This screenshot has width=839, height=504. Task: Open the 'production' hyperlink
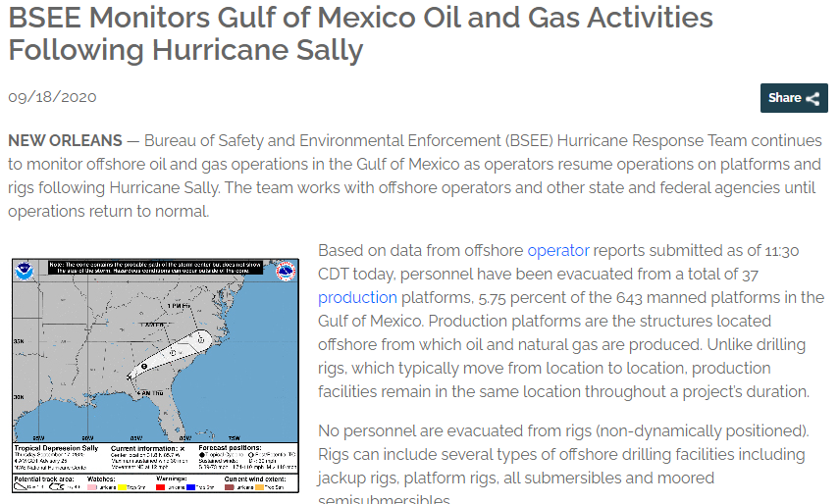click(x=357, y=298)
